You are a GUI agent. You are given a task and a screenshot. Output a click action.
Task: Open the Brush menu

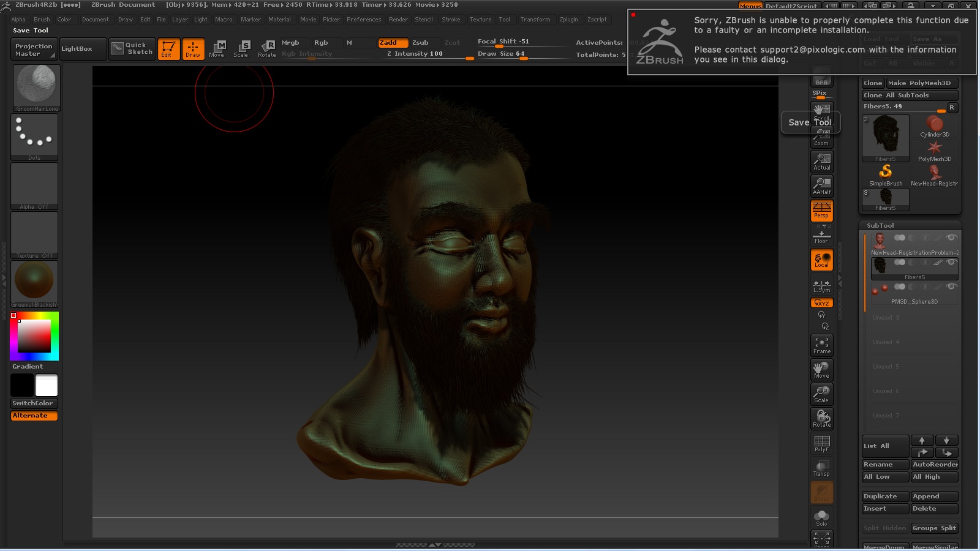pyautogui.click(x=42, y=20)
